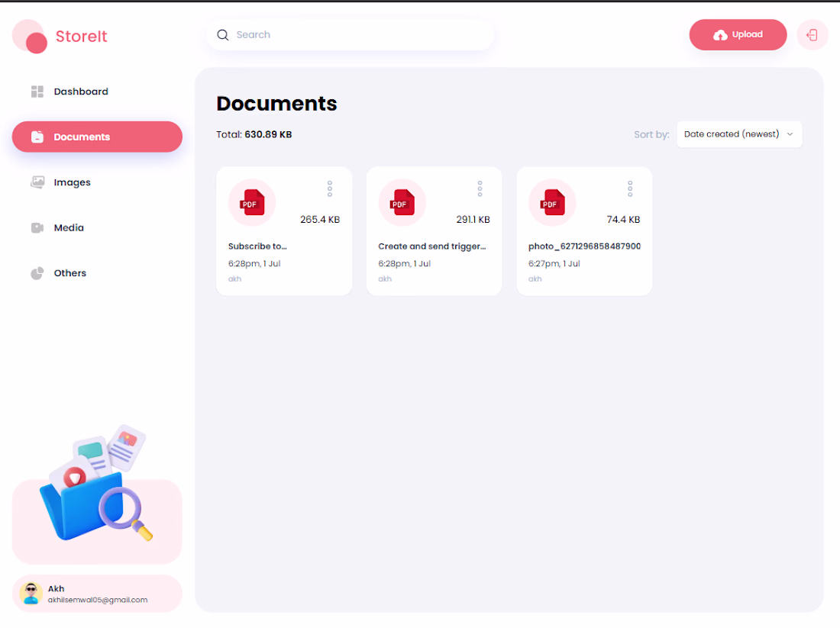Open the Others section
Viewport: 840px width, 628px height.
point(70,273)
